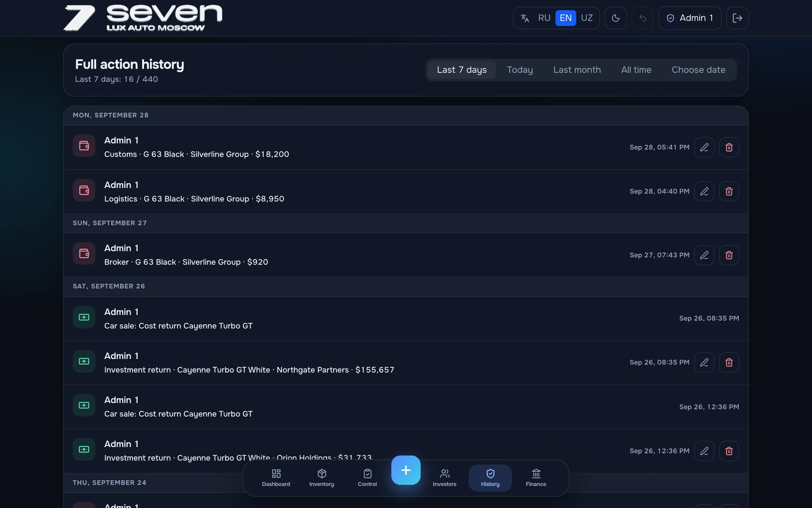Open Control in bottom navigation

pyautogui.click(x=367, y=478)
